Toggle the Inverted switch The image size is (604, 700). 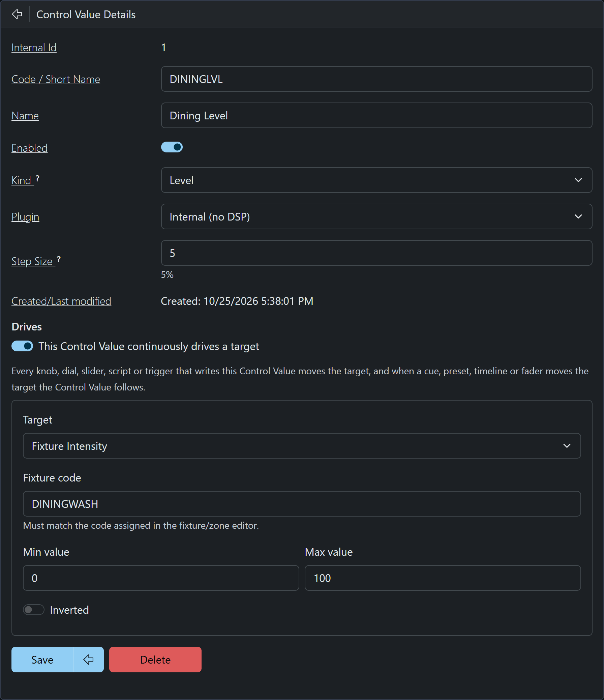[34, 609]
